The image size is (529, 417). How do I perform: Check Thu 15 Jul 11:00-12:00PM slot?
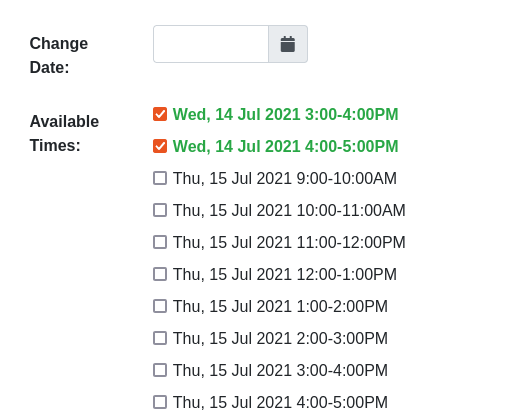pos(160,242)
